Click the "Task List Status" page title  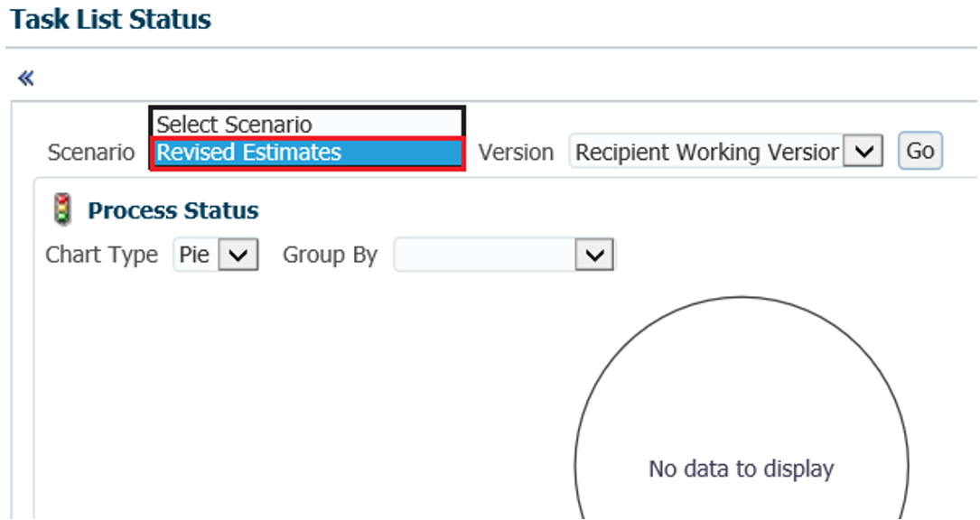111,19
